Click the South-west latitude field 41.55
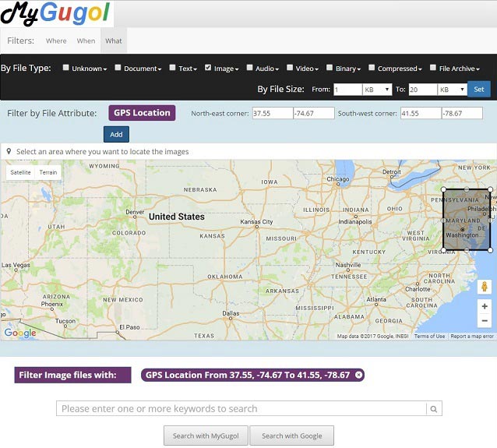497x448 pixels. (x=421, y=113)
